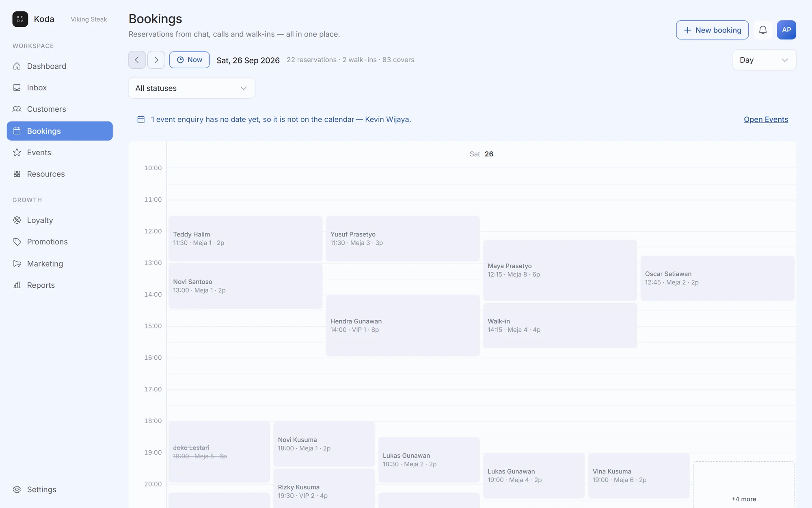Open Yusuf Prasetyo booking card
Image resolution: width=812 pixels, height=508 pixels.
(403, 239)
